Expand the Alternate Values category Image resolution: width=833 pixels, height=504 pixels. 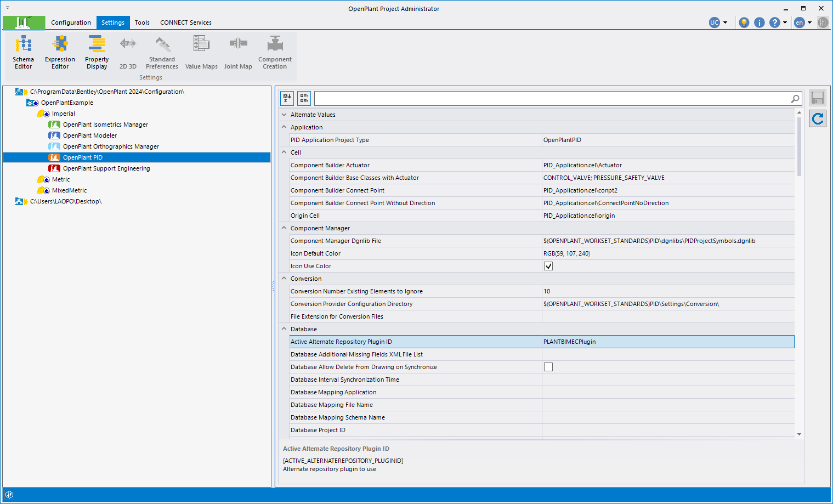284,115
